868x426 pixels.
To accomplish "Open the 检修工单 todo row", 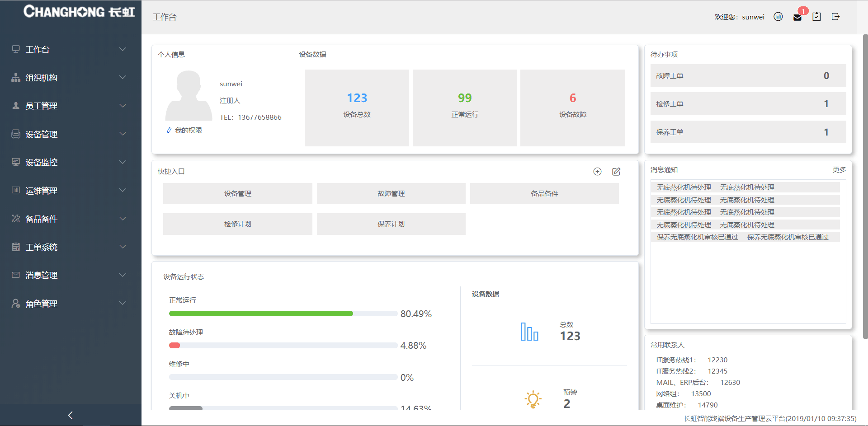I will (748, 103).
